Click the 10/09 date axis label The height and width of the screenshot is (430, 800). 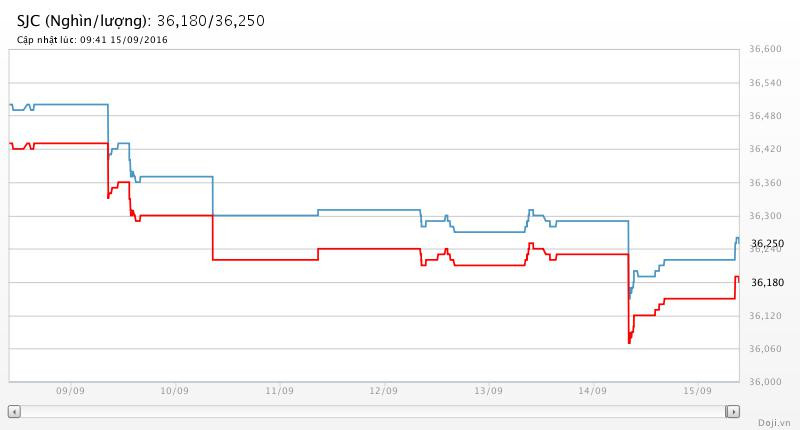(x=174, y=391)
